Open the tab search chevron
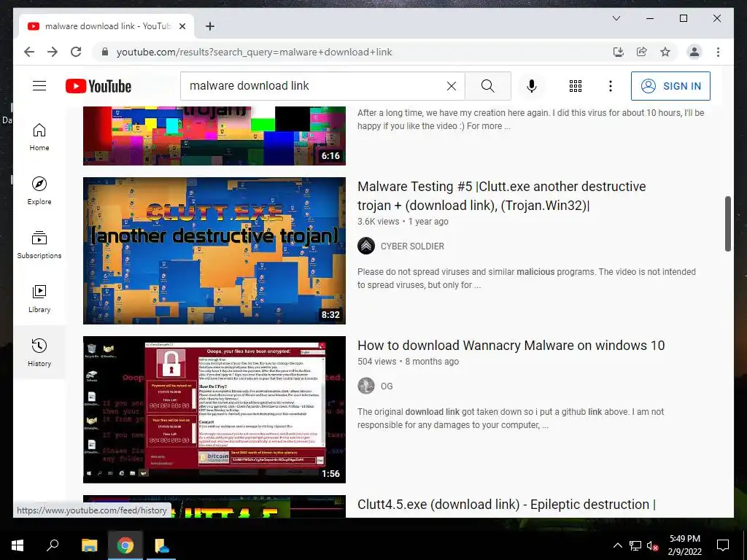Viewport: 747px width, 560px height. point(616,18)
